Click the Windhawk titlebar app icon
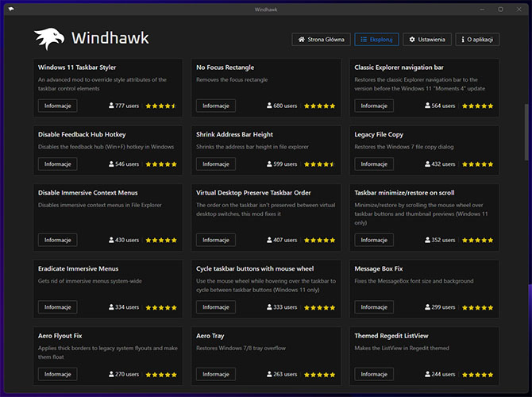This screenshot has height=397, width=532. [11, 10]
